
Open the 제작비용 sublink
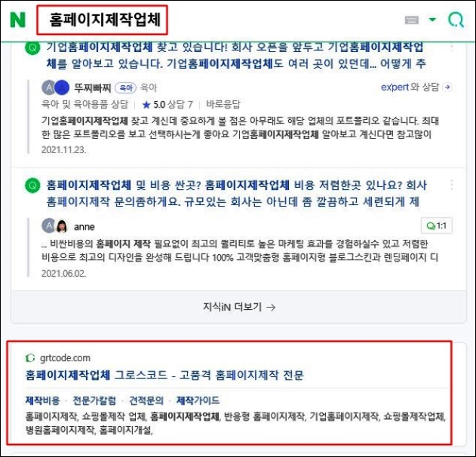pos(42,400)
